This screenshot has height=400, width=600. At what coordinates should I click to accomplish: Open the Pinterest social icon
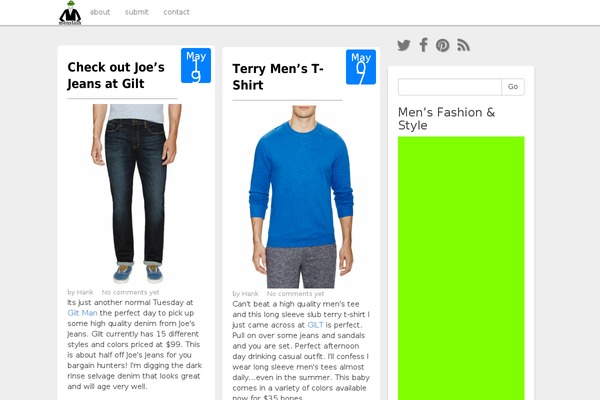pos(443,45)
